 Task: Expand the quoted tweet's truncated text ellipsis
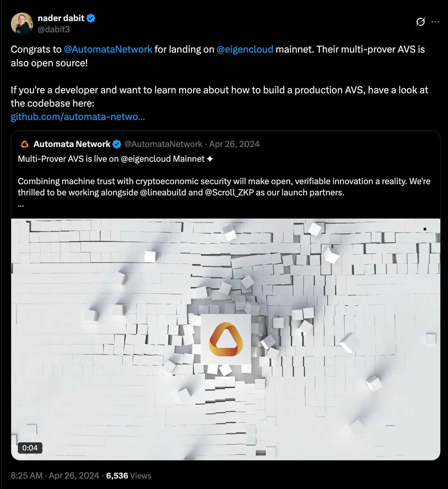(21, 205)
